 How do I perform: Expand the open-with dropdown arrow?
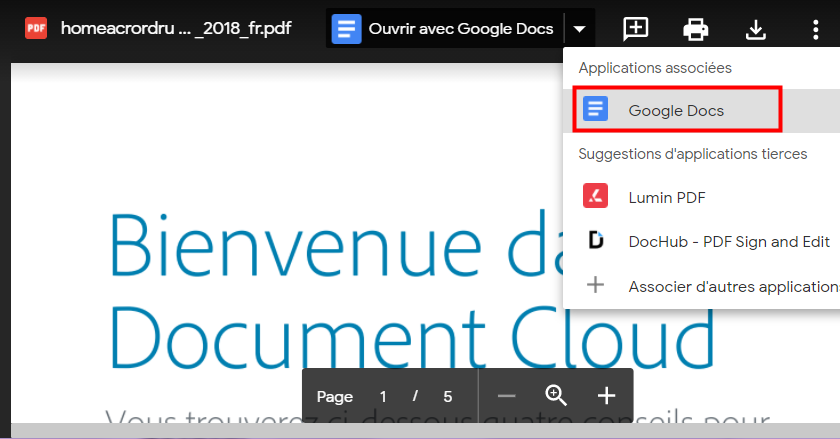tap(579, 29)
